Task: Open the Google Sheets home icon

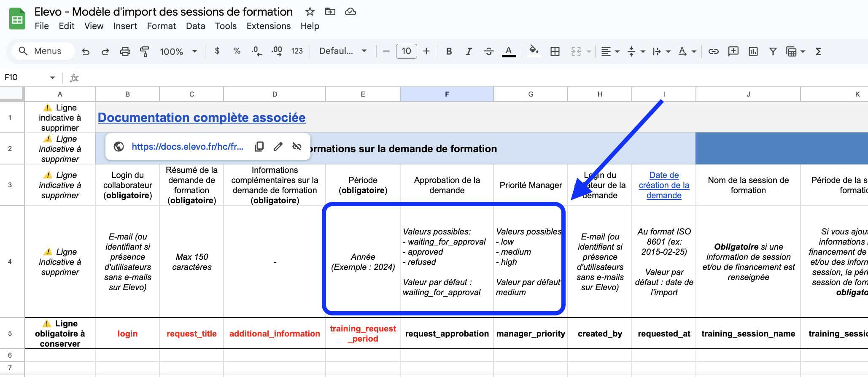Action: [x=17, y=19]
